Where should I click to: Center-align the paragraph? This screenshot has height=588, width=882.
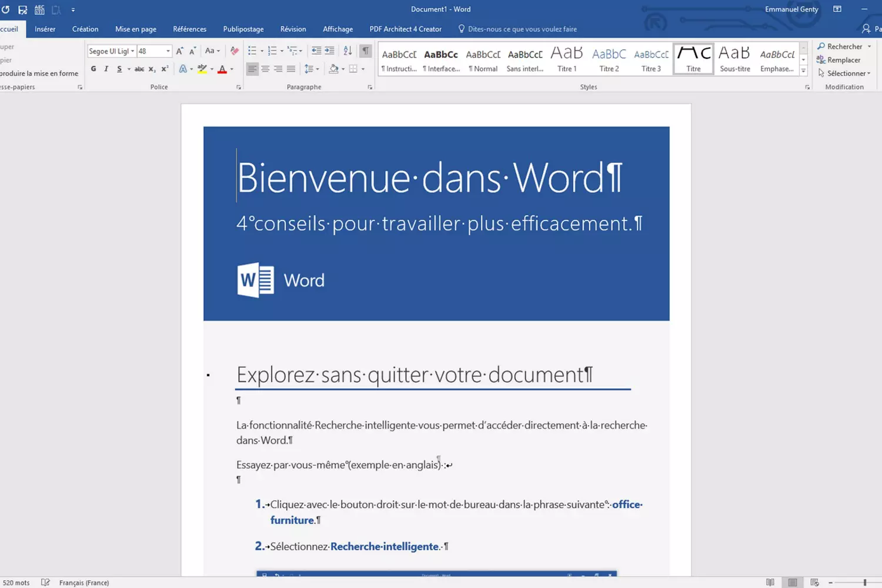point(265,69)
